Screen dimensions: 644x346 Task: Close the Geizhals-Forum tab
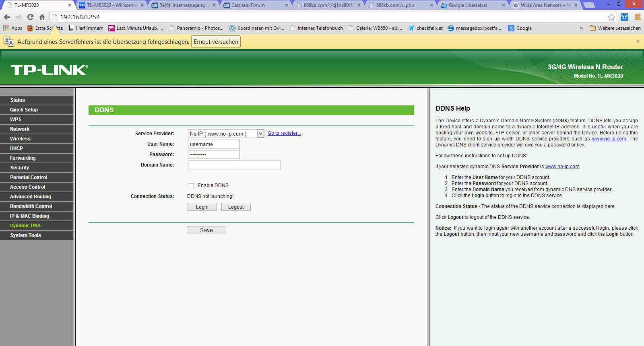coord(286,5)
